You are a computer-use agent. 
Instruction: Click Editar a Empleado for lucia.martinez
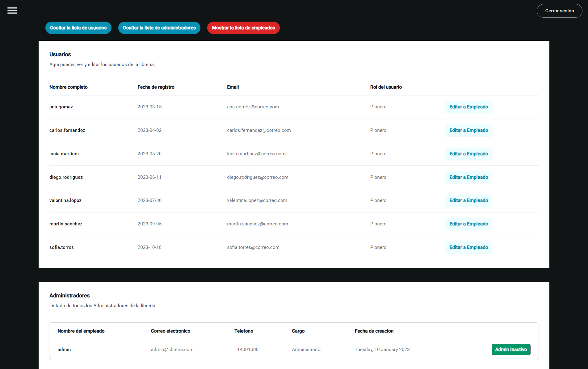469,154
